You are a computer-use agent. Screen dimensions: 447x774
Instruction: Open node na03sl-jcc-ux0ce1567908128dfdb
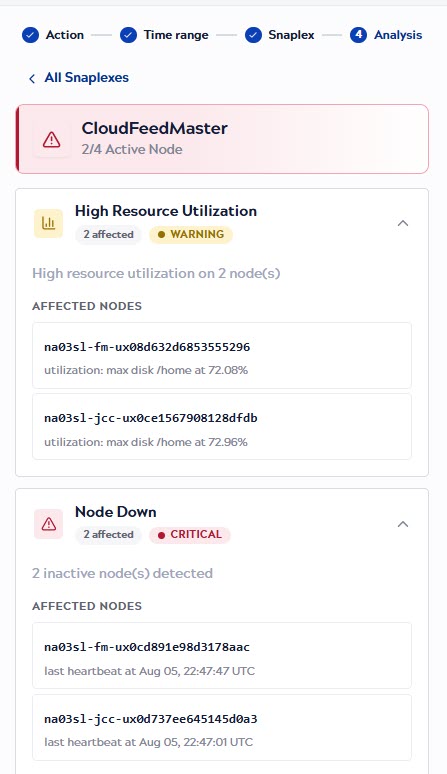[222, 426]
